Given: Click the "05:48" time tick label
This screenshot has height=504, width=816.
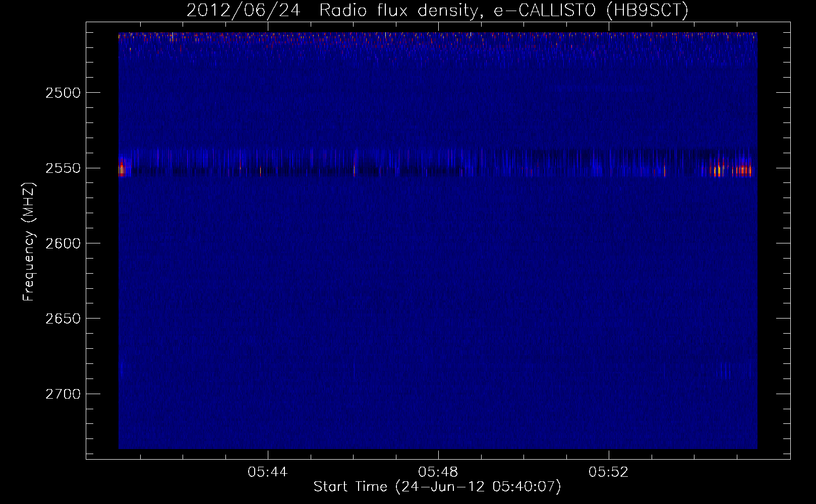Looking at the screenshot, I should [438, 472].
